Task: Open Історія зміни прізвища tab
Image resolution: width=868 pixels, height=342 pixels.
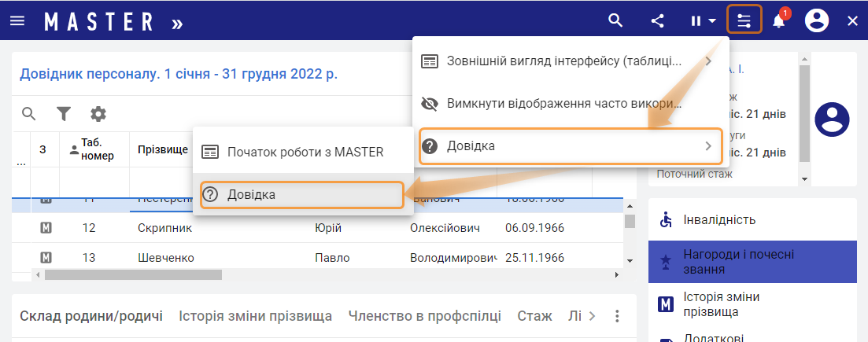Action: coord(255,316)
